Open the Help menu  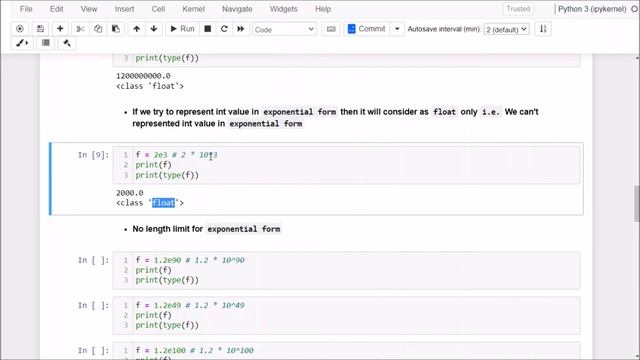[323, 9]
